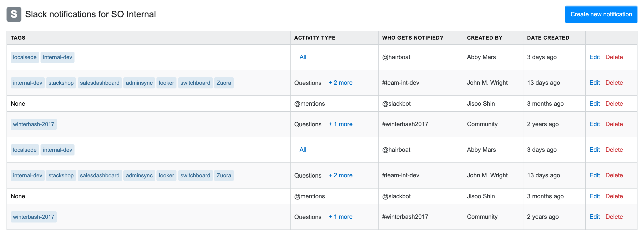Click Create new notification button

click(601, 14)
